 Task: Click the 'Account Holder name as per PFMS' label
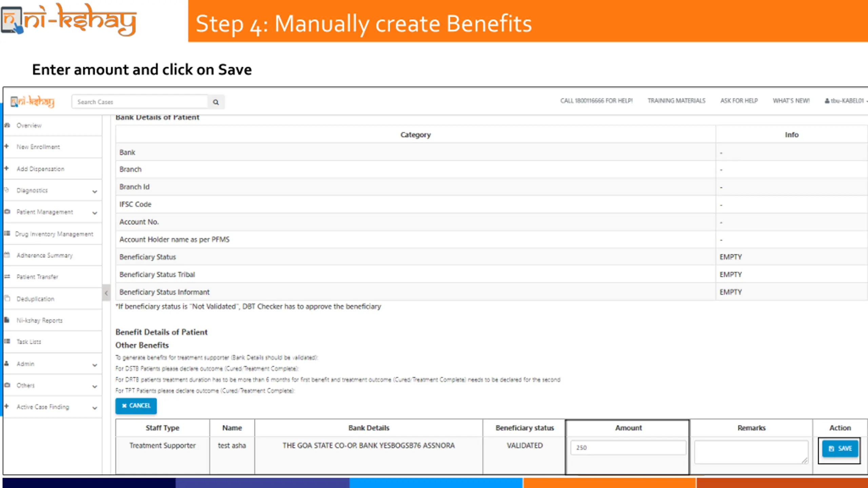coord(174,240)
